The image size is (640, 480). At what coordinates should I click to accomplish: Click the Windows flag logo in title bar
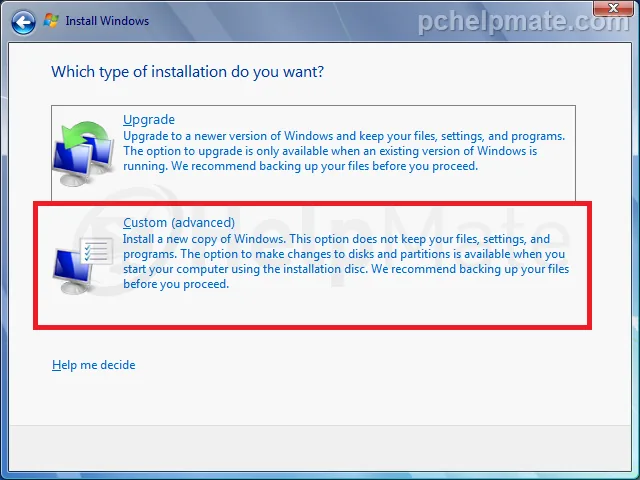(x=51, y=21)
